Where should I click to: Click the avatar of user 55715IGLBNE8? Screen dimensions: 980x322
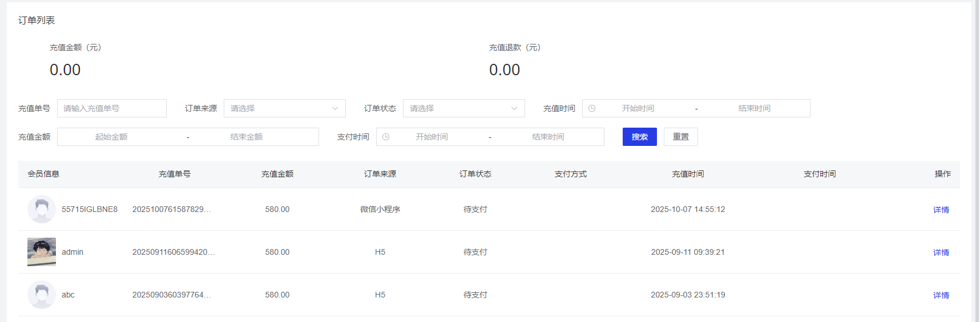tap(42, 209)
